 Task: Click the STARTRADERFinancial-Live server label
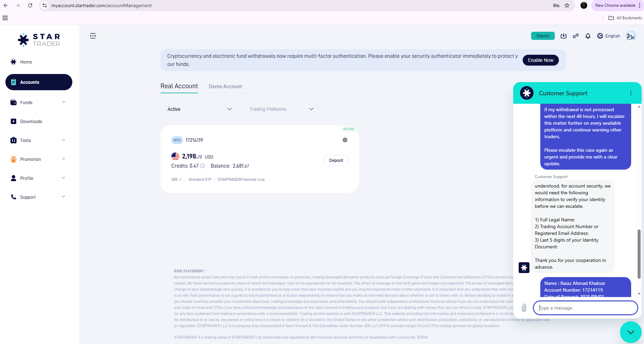[x=241, y=179]
